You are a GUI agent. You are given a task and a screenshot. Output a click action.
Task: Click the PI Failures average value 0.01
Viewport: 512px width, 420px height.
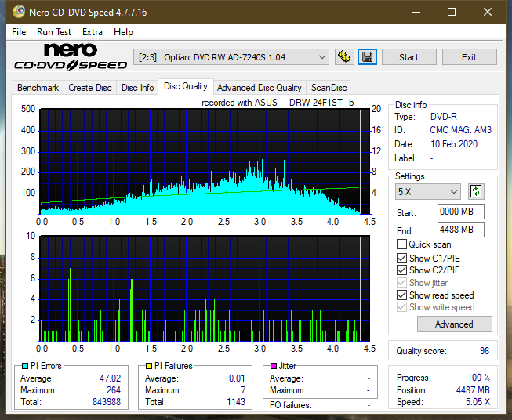(x=237, y=378)
